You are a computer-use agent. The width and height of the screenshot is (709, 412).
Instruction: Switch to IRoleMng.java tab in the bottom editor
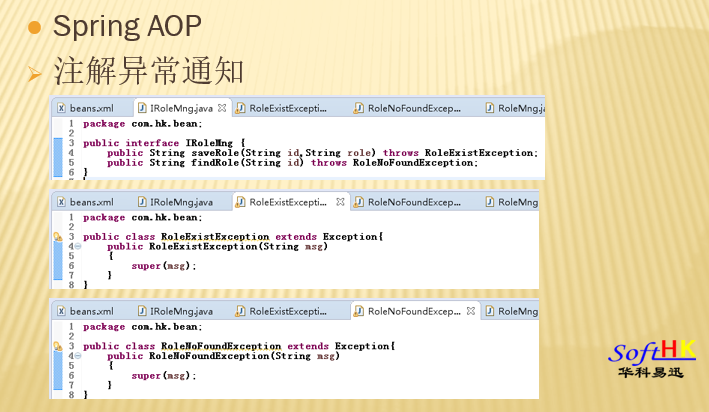(175, 311)
